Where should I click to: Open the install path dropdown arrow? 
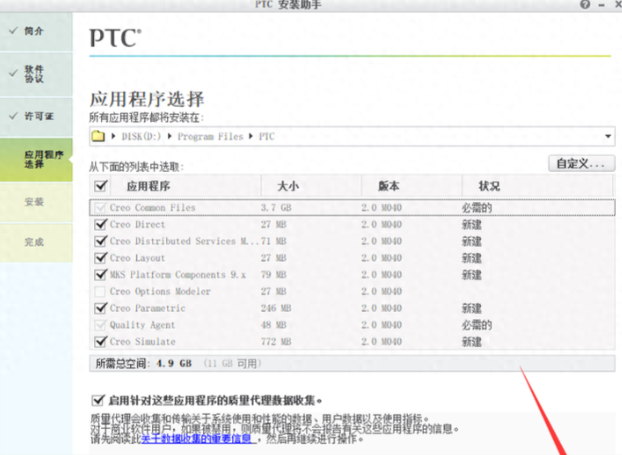[x=608, y=137]
